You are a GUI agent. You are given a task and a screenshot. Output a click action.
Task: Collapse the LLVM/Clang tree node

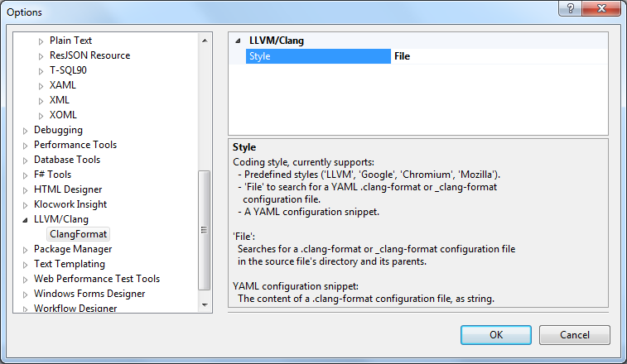(26, 220)
